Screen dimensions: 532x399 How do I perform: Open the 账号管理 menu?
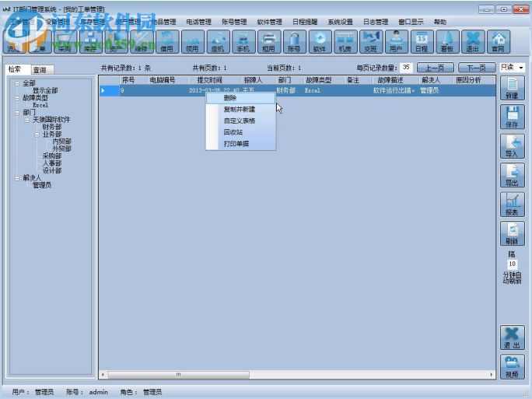[234, 22]
